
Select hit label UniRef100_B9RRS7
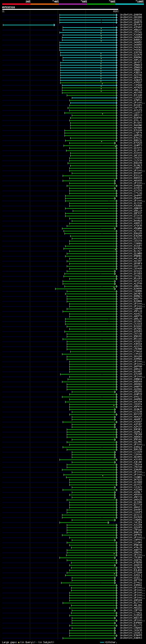[131, 40]
